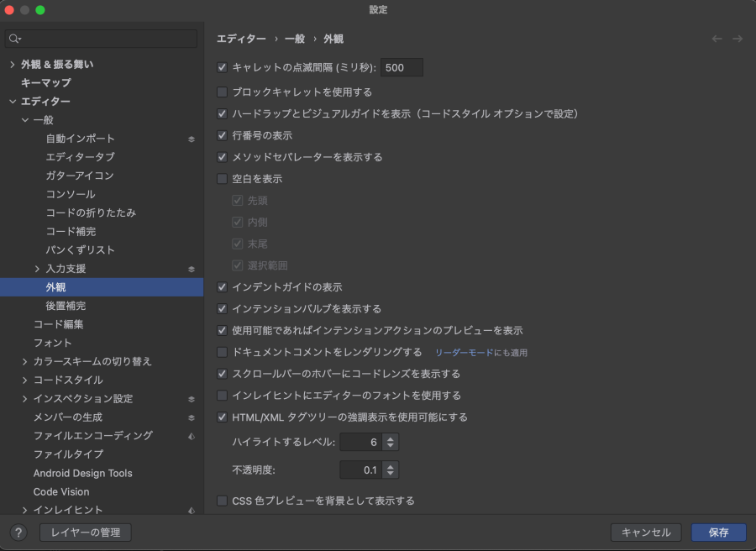Uncheck 行番号の表示
This screenshot has width=756, height=551.
tap(223, 135)
